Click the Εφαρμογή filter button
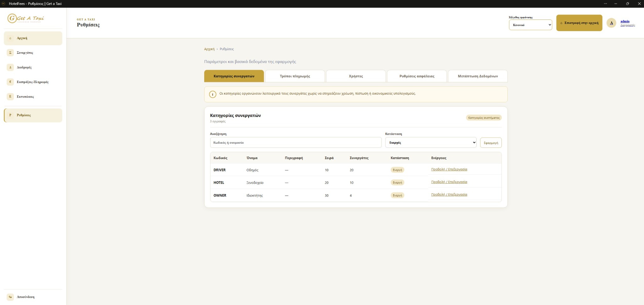The image size is (644, 305). [491, 143]
